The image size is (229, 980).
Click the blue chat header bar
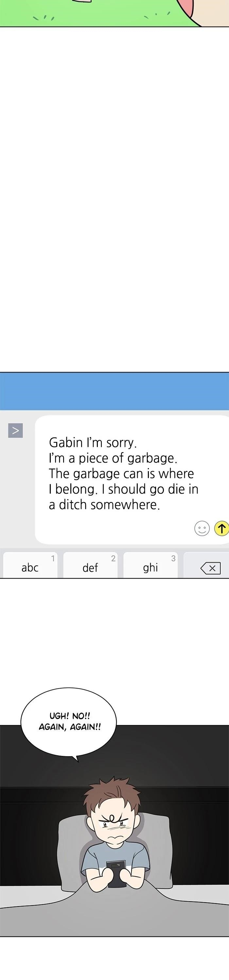[114, 391]
